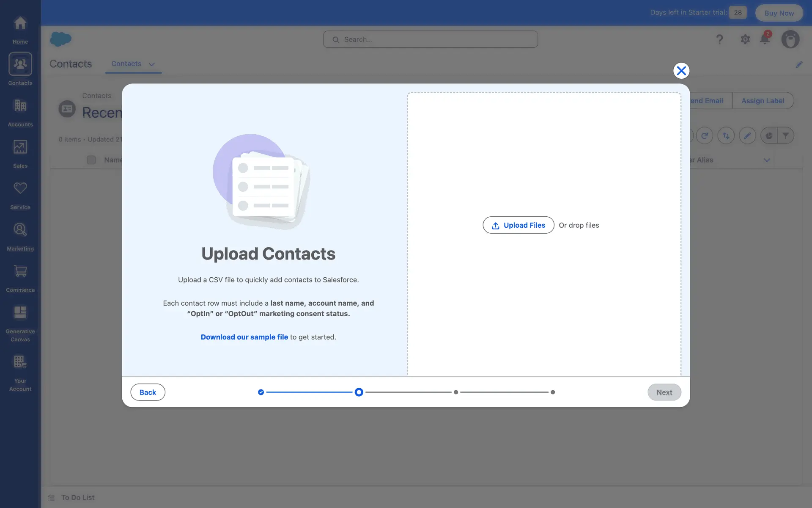
Task: Click the Upload Files button
Action: click(518, 225)
